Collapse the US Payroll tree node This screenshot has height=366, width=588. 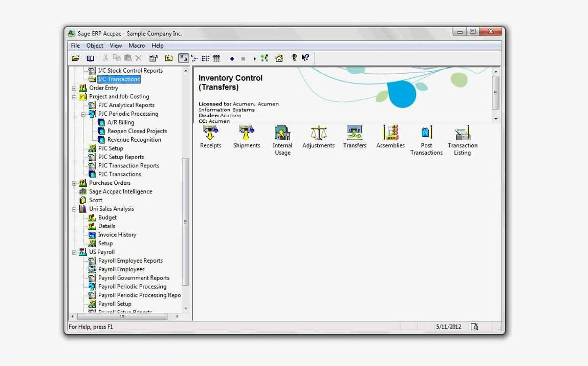(74, 252)
